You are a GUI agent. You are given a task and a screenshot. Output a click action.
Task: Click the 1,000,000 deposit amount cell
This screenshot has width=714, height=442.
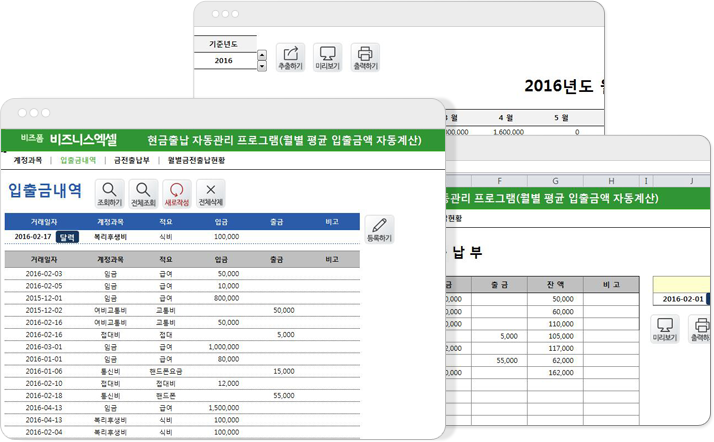pos(224,347)
